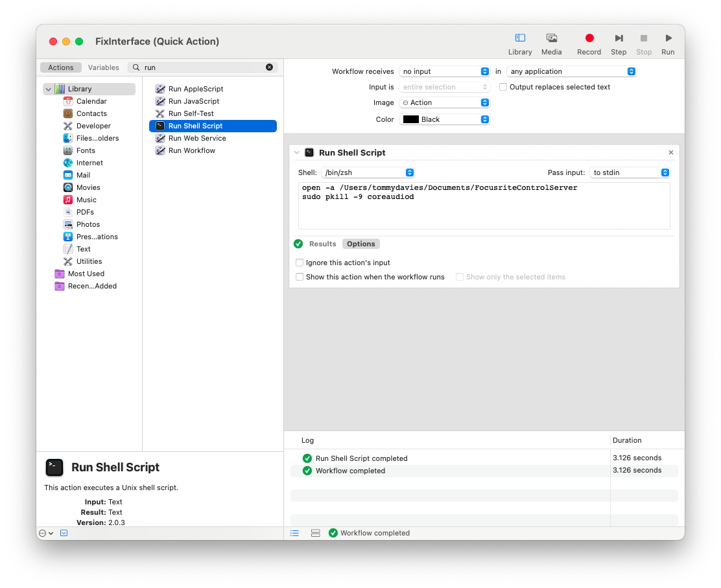Select the Internet category
The width and height of the screenshot is (721, 588).
[89, 163]
